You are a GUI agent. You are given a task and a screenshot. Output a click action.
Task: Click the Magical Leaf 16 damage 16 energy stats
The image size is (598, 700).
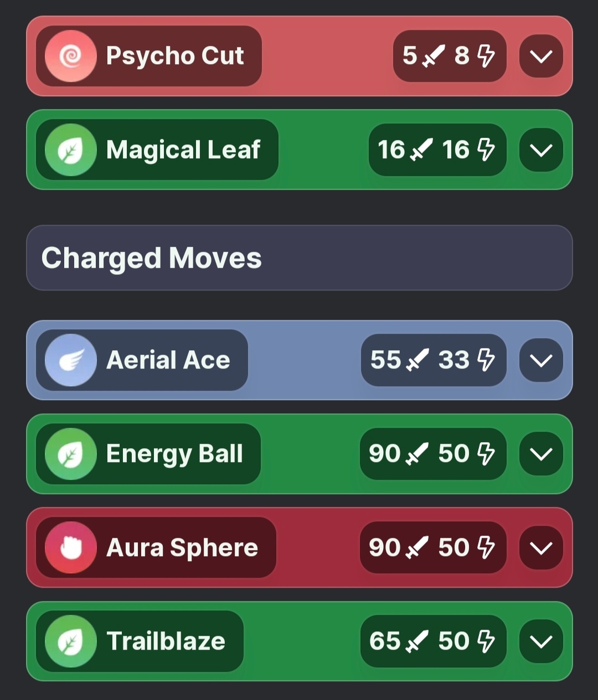tap(437, 149)
